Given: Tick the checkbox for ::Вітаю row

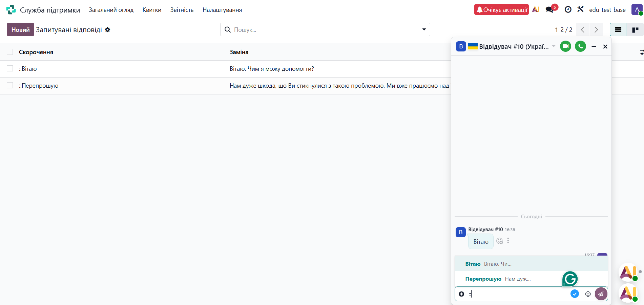Looking at the screenshot, I should click(x=10, y=69).
